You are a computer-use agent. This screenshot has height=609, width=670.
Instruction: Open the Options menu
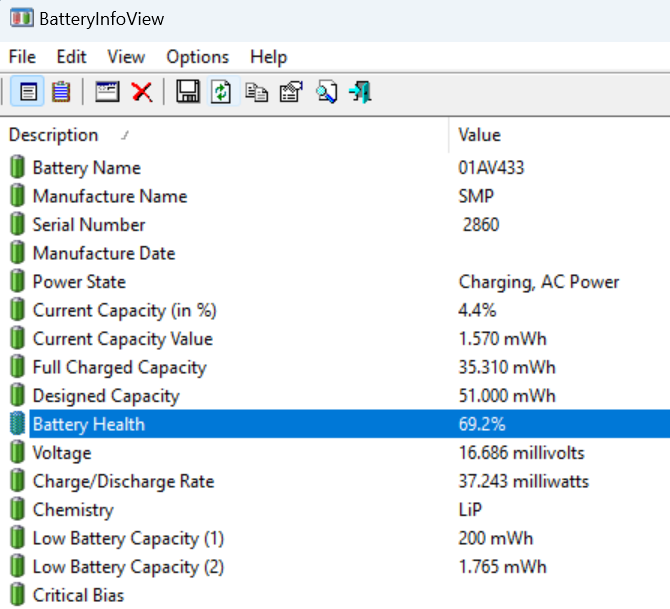(197, 57)
